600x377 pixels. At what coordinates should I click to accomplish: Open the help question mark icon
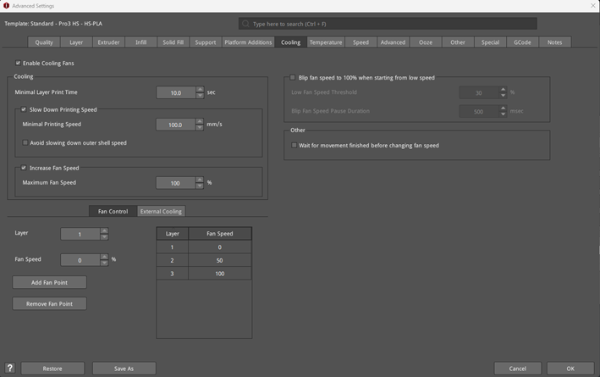[10, 368]
